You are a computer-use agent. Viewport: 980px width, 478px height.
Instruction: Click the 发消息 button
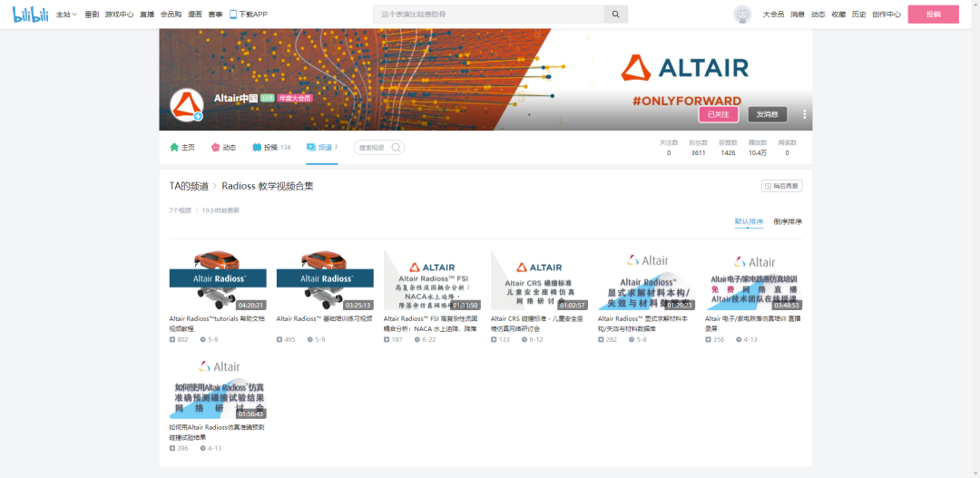point(768,114)
